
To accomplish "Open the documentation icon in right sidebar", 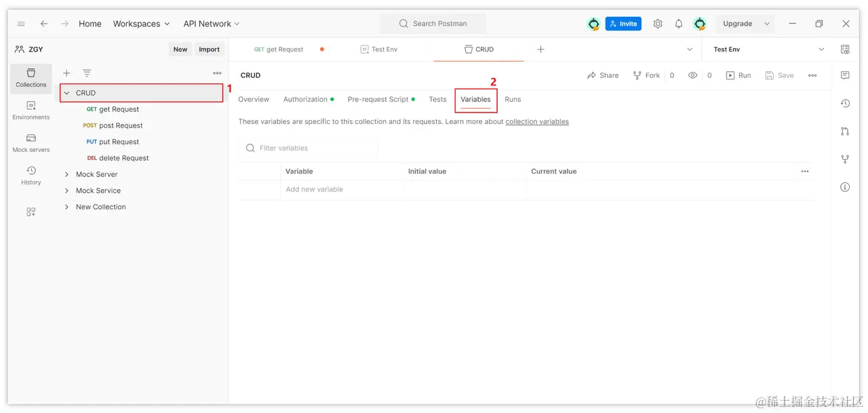I will (x=845, y=75).
